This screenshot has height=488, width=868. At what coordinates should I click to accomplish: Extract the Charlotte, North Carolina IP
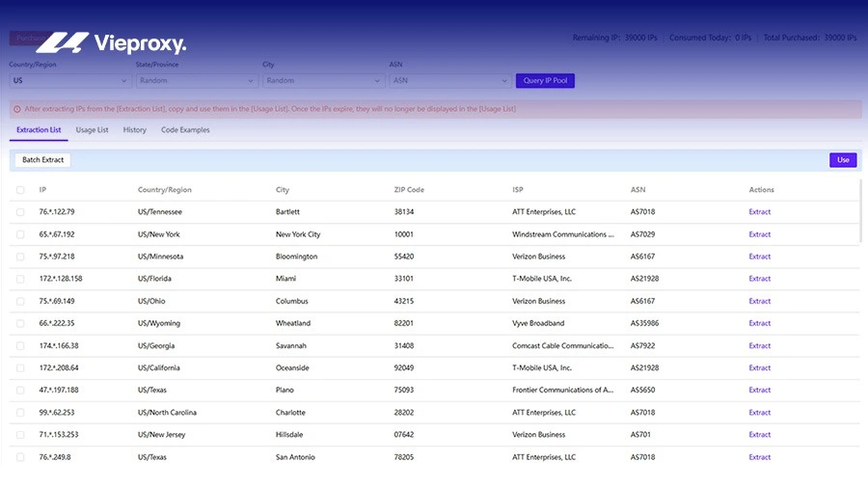point(760,413)
